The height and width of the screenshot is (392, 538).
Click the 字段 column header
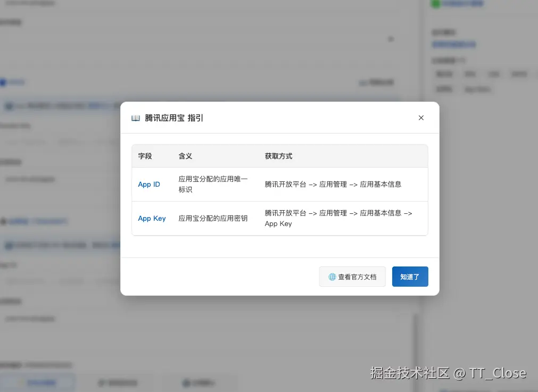pyautogui.click(x=145, y=156)
